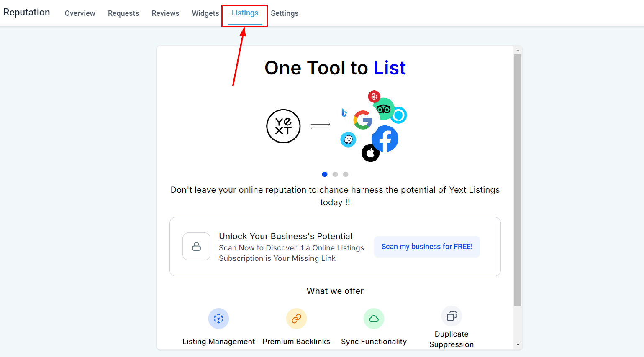
Task: Click the scrollbar down arrow
Action: (518, 345)
